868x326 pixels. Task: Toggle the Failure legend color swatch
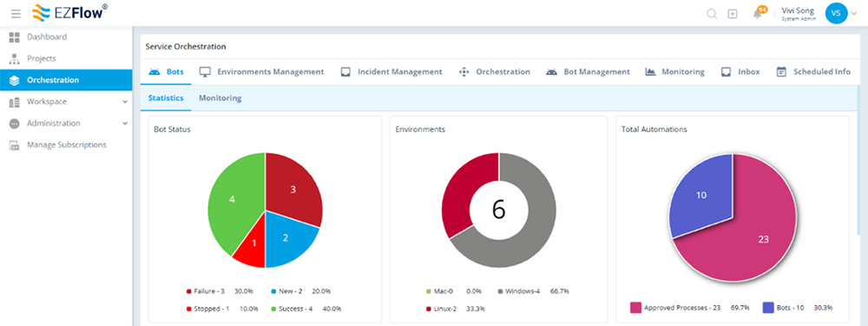pos(188,291)
